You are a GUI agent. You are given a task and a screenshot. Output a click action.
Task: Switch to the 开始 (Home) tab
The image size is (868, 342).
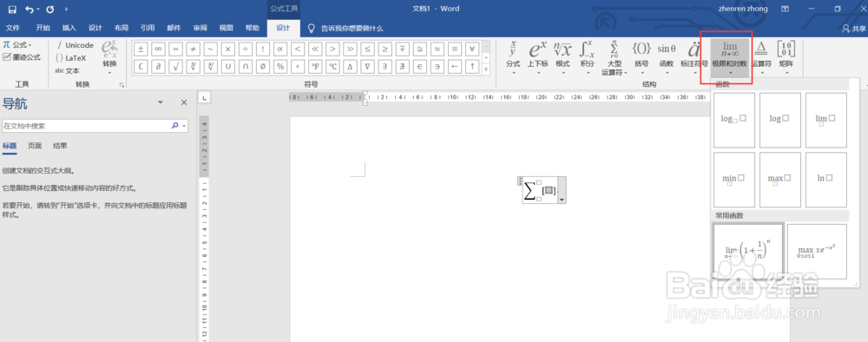[x=43, y=29]
